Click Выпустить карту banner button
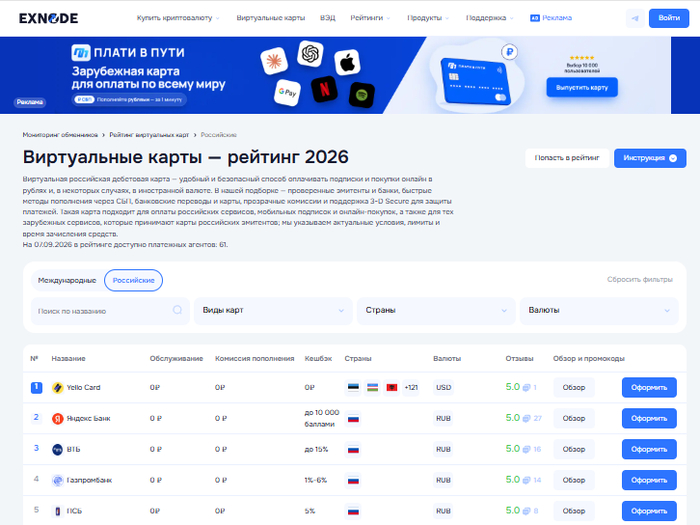Image resolution: width=700 pixels, height=525 pixels. (x=582, y=88)
